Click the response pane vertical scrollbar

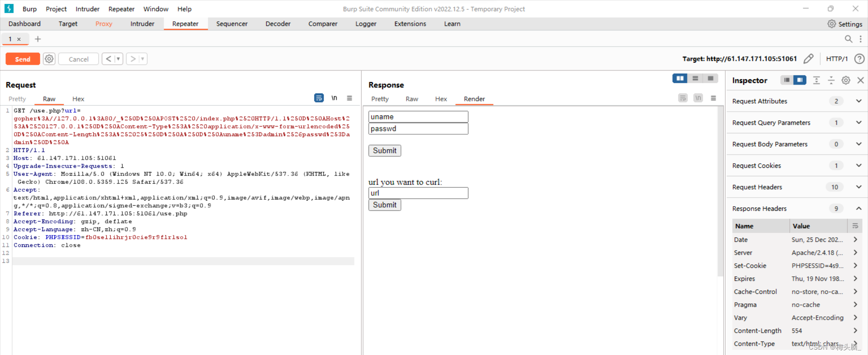(721, 191)
